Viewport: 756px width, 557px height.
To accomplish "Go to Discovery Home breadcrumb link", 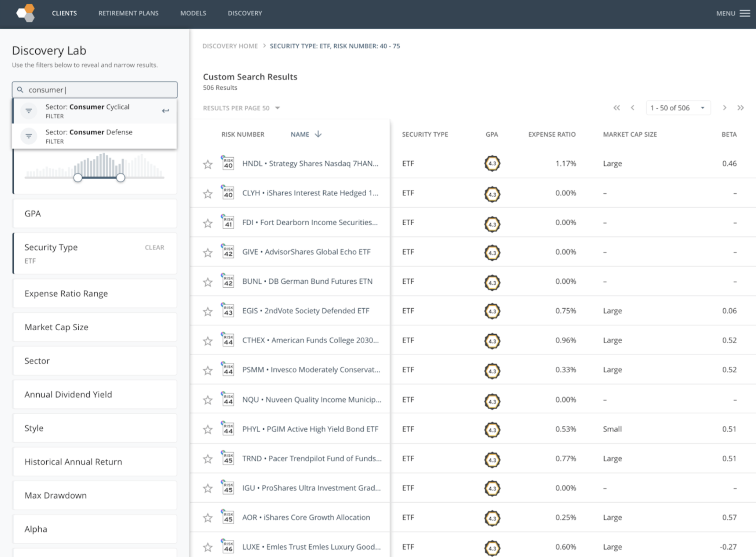I will [x=230, y=46].
